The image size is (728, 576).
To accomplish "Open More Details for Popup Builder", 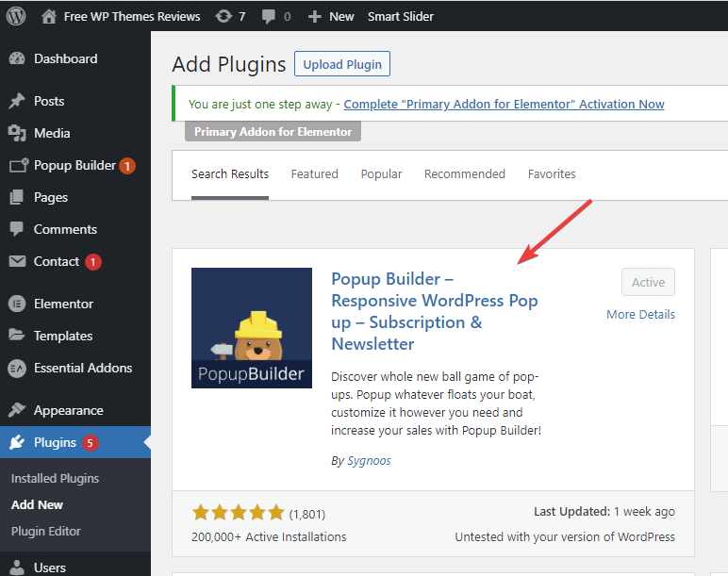I will coord(640,314).
